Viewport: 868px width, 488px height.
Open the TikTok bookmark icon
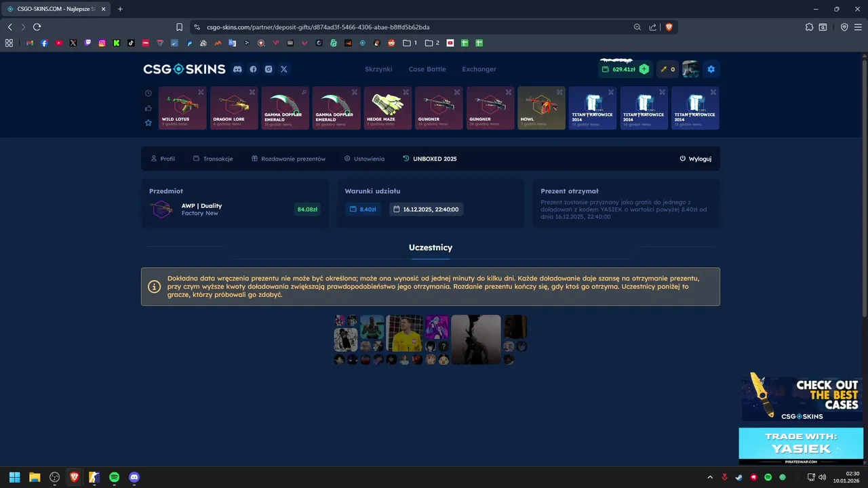131,43
